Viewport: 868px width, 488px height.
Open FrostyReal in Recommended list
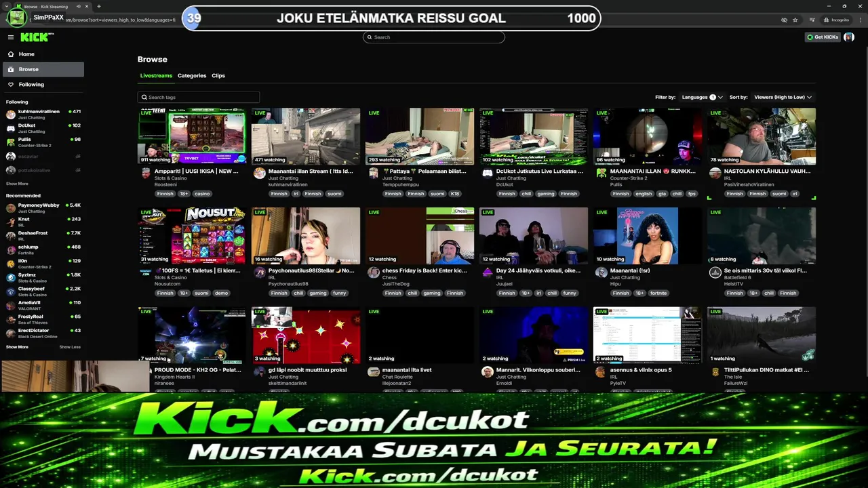pos(43,319)
